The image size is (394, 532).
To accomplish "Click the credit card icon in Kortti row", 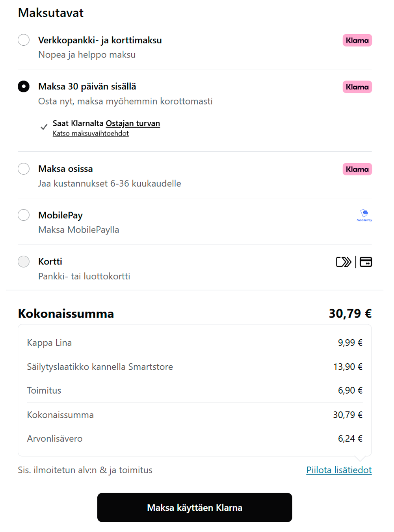I will click(x=366, y=262).
